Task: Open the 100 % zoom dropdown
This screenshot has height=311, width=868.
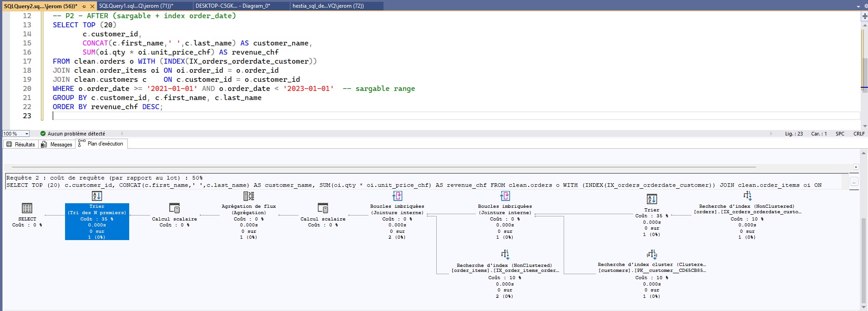Action: 27,134
